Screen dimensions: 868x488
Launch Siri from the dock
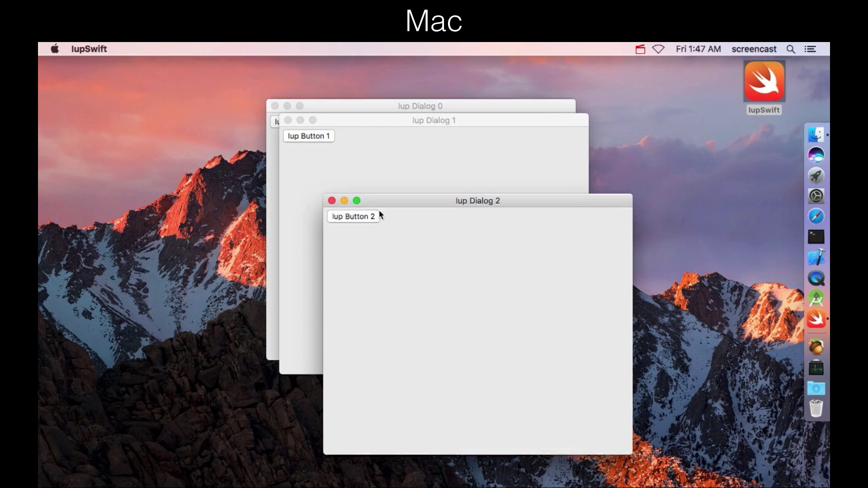pyautogui.click(x=816, y=155)
